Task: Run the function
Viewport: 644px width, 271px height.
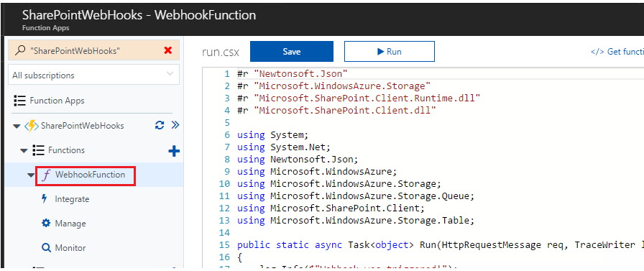Action: click(390, 51)
